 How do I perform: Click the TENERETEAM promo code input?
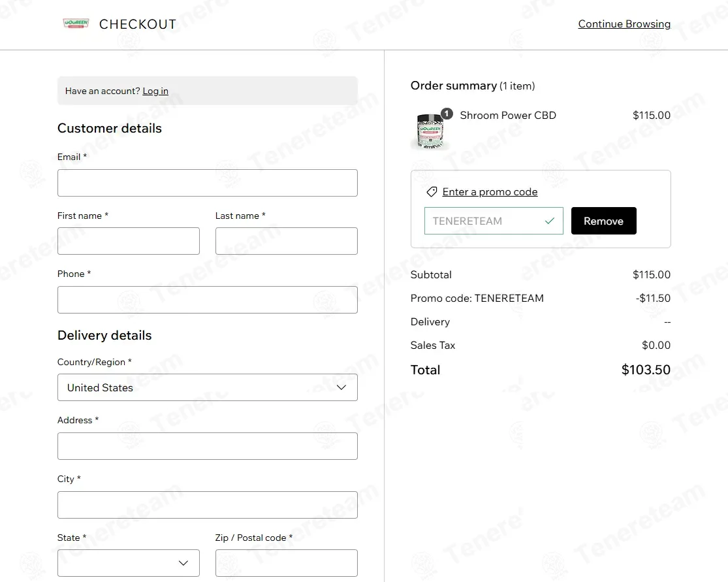tap(494, 221)
